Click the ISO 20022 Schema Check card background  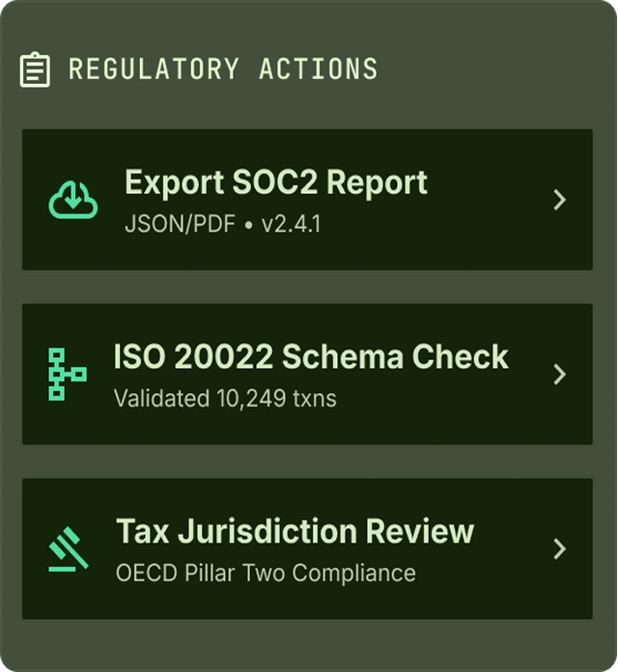307,375
